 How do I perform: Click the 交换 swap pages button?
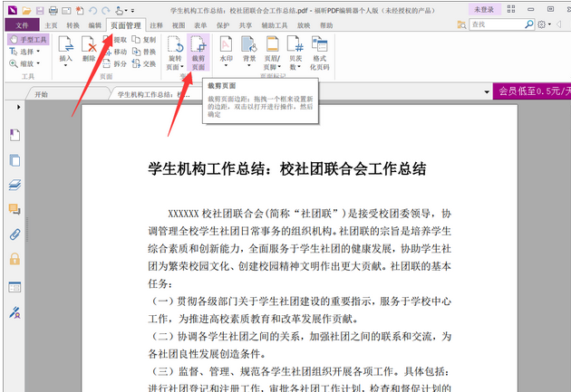pyautogui.click(x=144, y=63)
